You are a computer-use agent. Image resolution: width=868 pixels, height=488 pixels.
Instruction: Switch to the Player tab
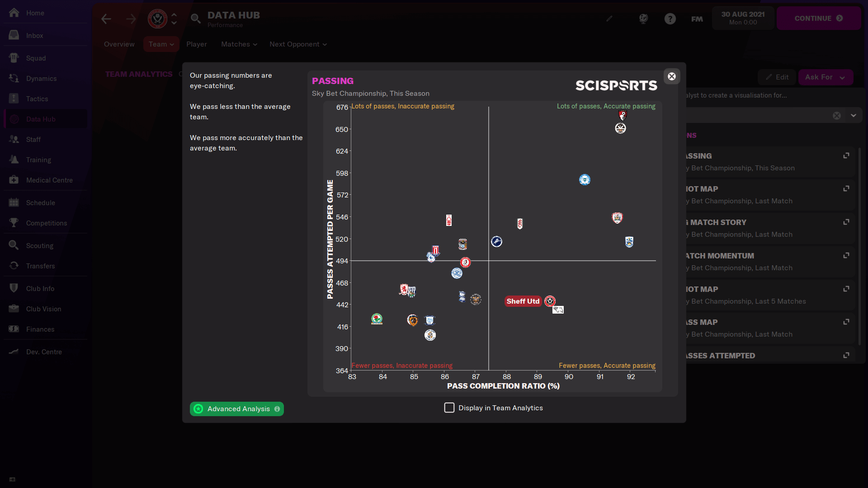point(197,44)
